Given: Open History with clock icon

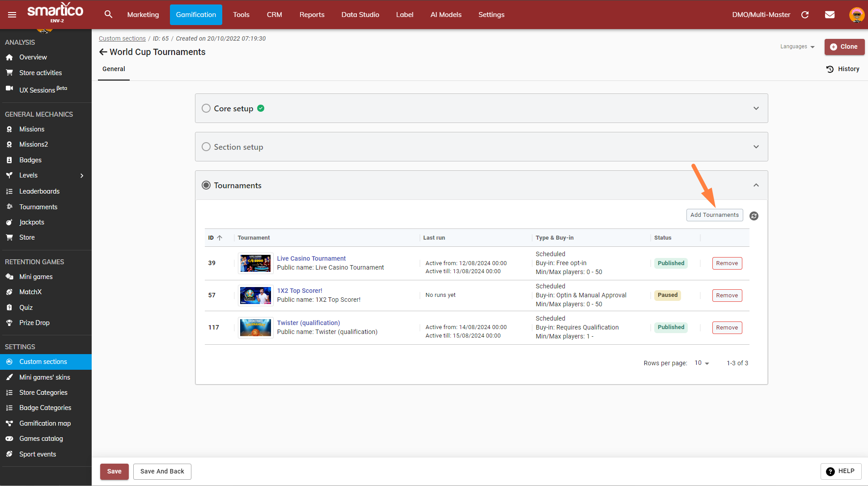Looking at the screenshot, I should pyautogui.click(x=843, y=69).
